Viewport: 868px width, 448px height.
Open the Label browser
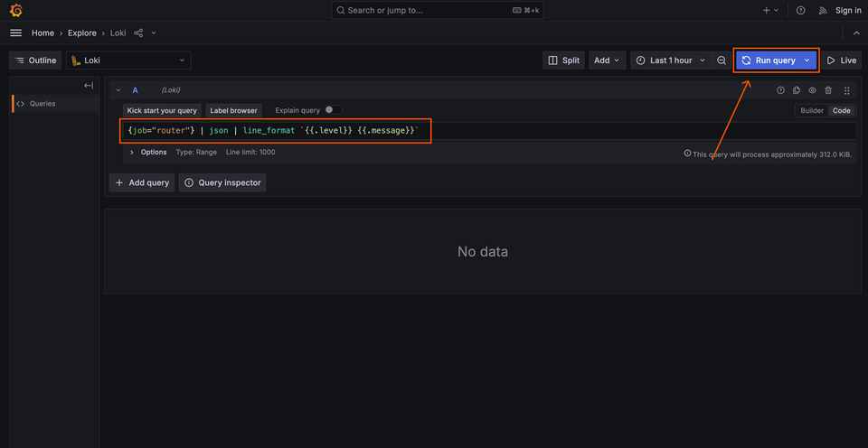(x=233, y=110)
